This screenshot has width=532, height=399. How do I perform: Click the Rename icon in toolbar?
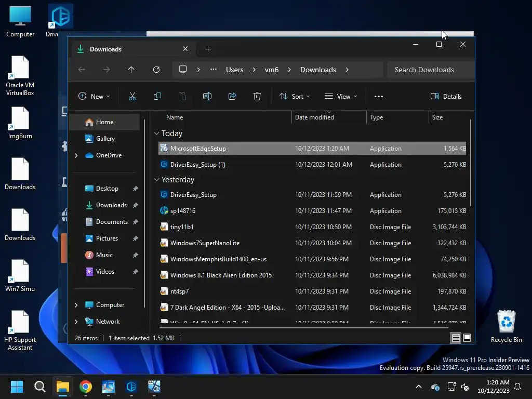pyautogui.click(x=207, y=96)
